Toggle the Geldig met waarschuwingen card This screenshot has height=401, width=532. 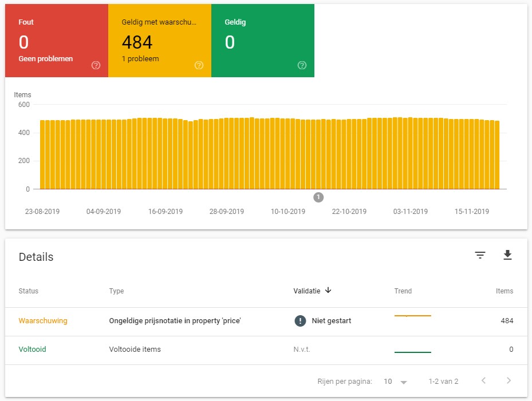click(x=159, y=40)
